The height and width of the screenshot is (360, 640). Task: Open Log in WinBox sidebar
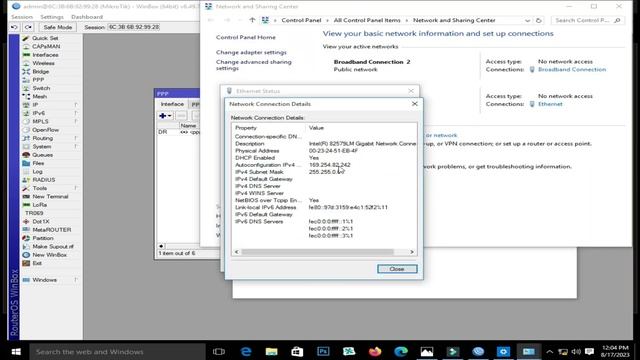click(37, 171)
